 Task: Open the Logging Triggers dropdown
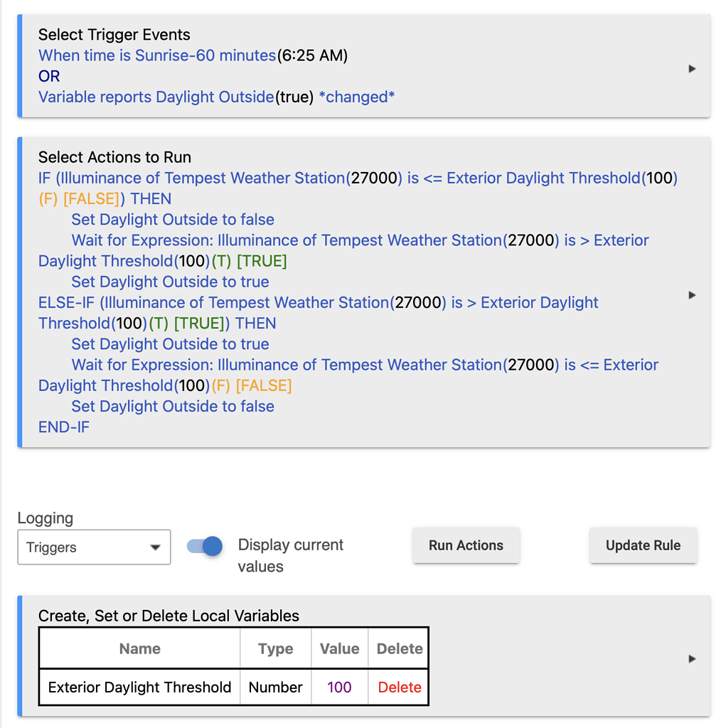[x=94, y=547]
